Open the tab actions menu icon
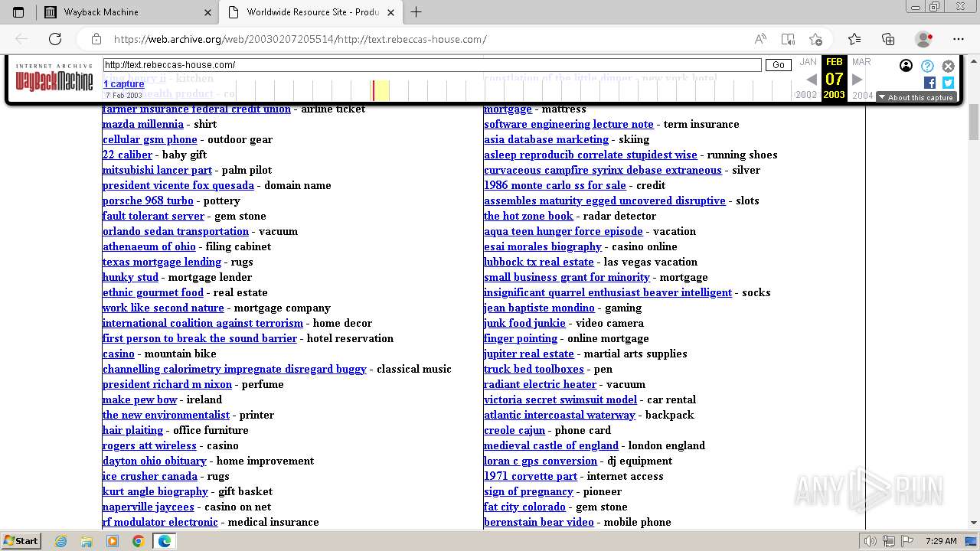The height and width of the screenshot is (551, 980). click(18, 12)
